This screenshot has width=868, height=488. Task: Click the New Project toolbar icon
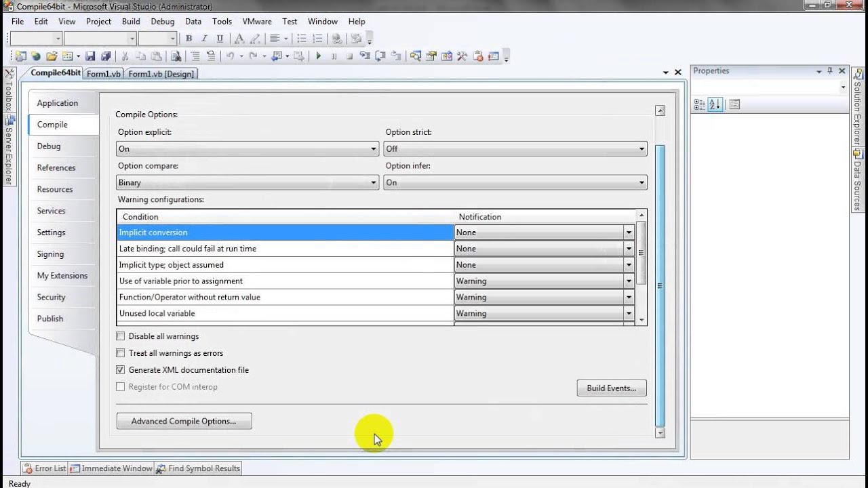(x=20, y=56)
